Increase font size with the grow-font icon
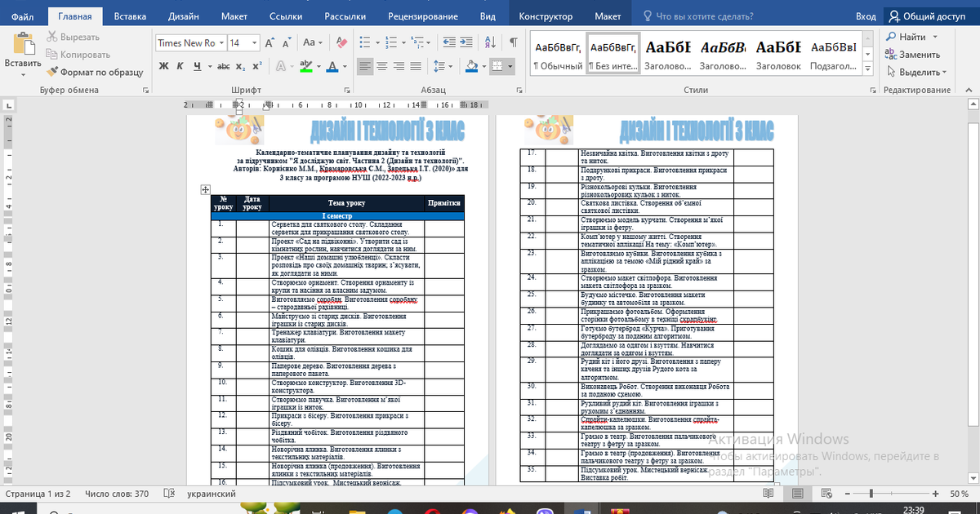Screen dimensions: 980x514 (x=269, y=42)
